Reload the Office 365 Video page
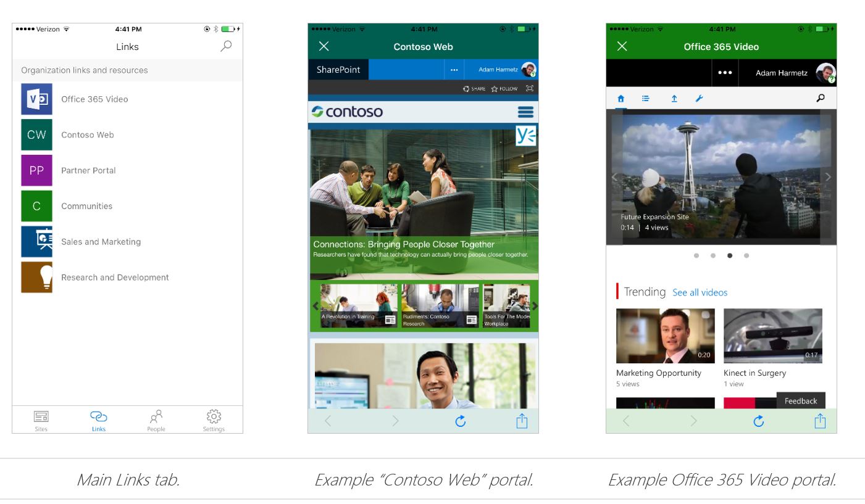This screenshot has width=865, height=504. [759, 421]
